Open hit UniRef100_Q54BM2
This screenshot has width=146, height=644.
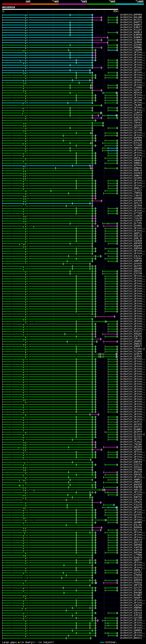[x=131, y=341]
